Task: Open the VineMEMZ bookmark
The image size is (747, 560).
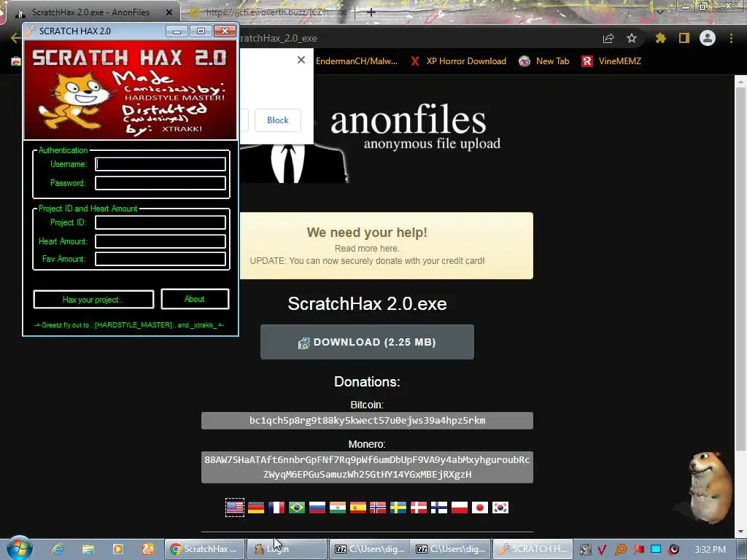Action: (x=611, y=61)
